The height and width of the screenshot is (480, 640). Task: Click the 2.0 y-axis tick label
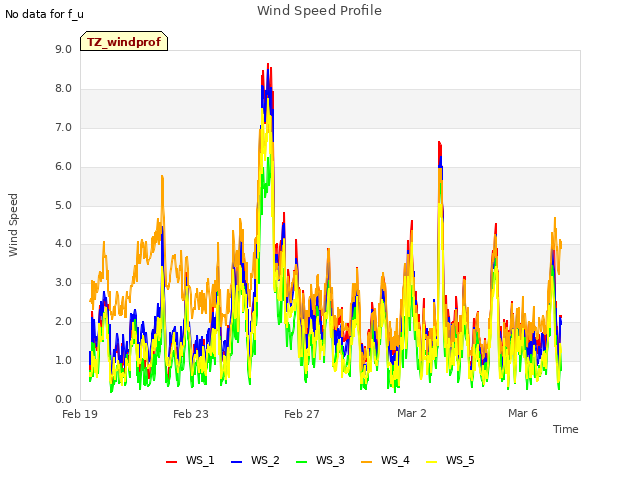pos(63,322)
